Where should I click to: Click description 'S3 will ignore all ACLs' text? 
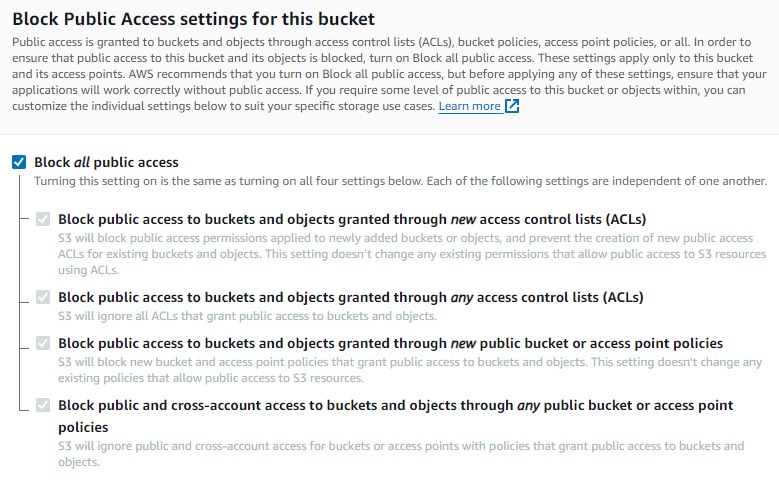247,316
